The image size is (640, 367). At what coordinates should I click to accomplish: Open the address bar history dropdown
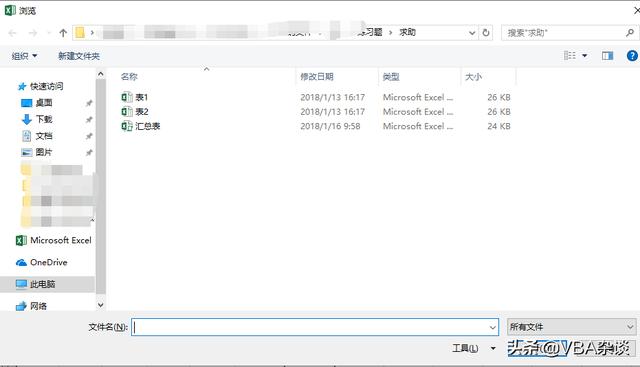pyautogui.click(x=472, y=33)
